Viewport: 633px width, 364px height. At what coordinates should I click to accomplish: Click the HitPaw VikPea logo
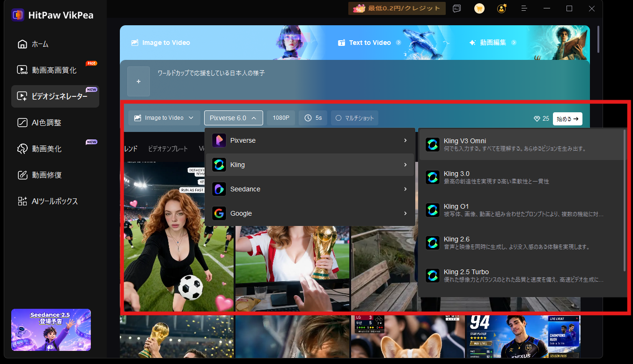click(52, 15)
